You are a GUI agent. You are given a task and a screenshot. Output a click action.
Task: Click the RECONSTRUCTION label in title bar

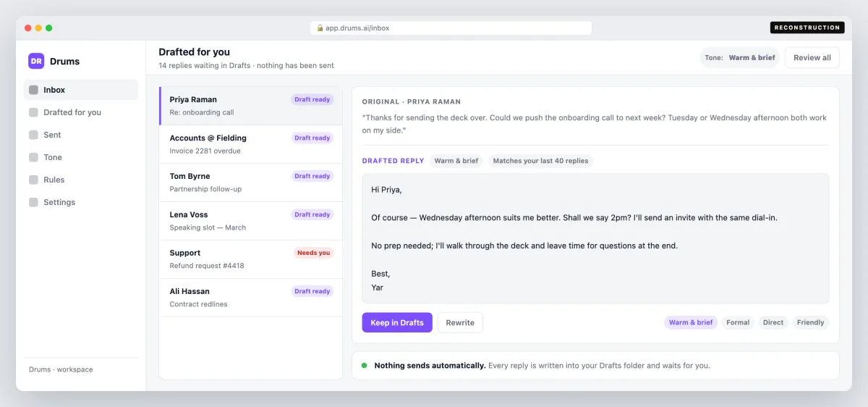coord(807,28)
